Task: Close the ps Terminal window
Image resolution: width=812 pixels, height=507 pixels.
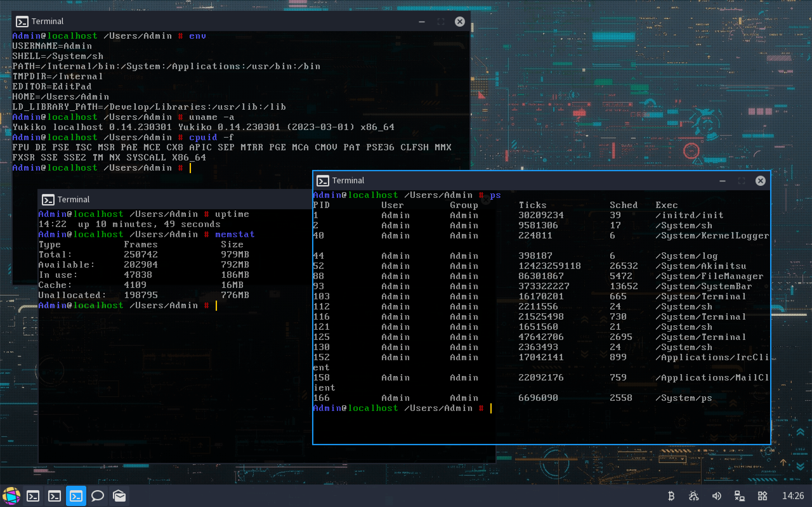Action: pos(760,181)
